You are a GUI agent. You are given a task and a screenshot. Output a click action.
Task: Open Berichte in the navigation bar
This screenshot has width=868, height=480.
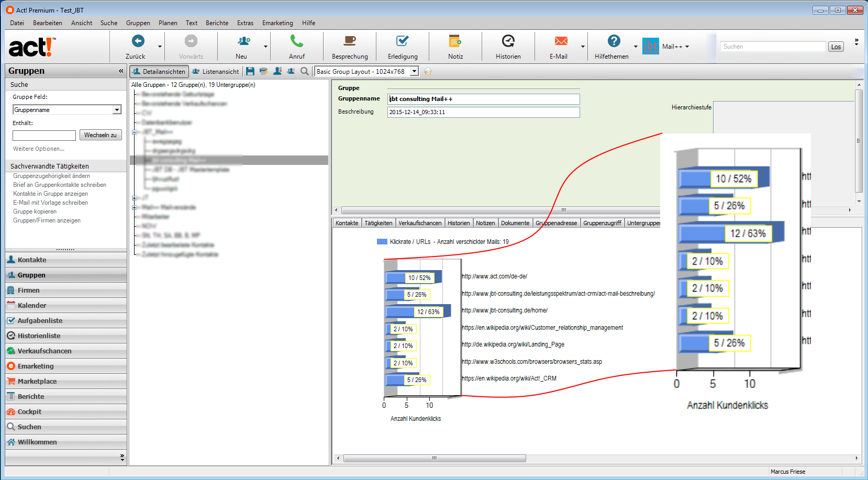coord(66,396)
